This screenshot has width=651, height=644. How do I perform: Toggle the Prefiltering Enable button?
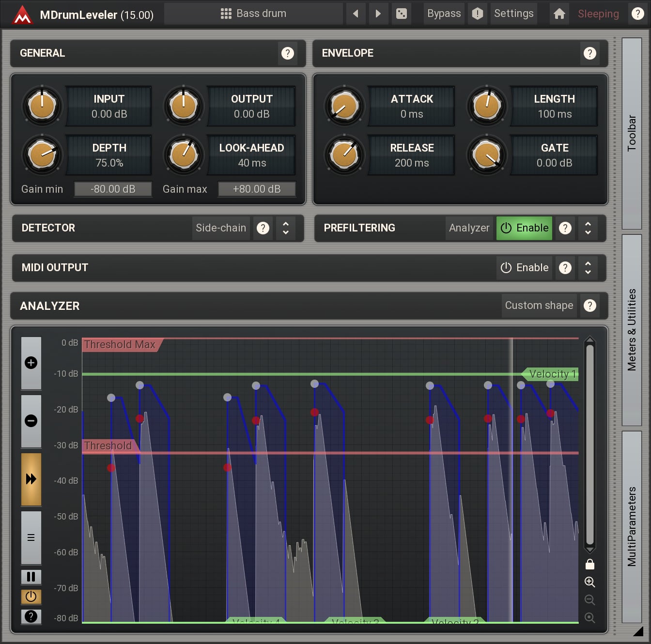(x=524, y=228)
